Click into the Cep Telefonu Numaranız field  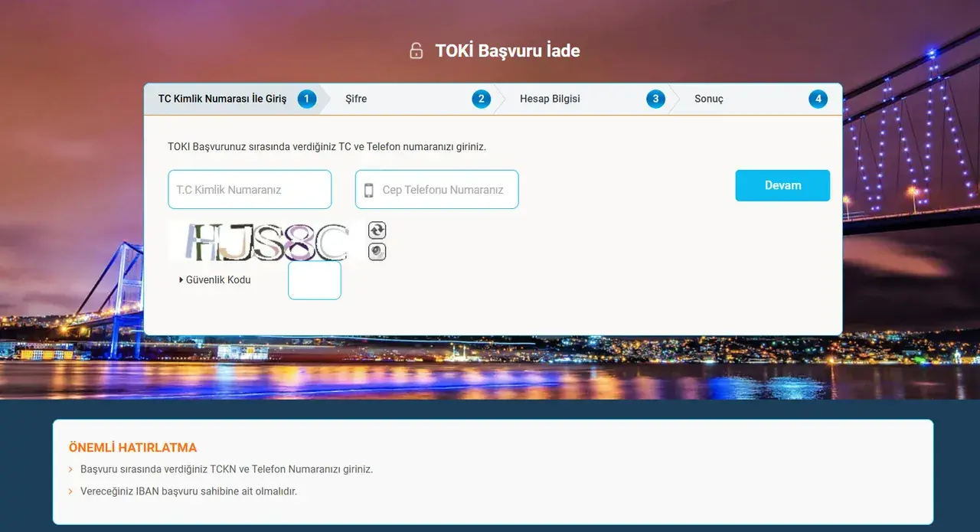pyautogui.click(x=443, y=190)
